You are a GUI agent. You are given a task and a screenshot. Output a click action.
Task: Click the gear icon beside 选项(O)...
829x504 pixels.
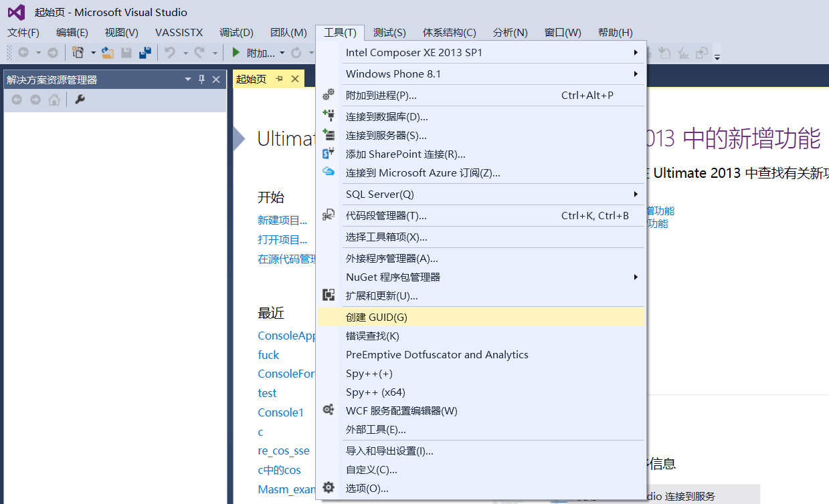tap(329, 487)
